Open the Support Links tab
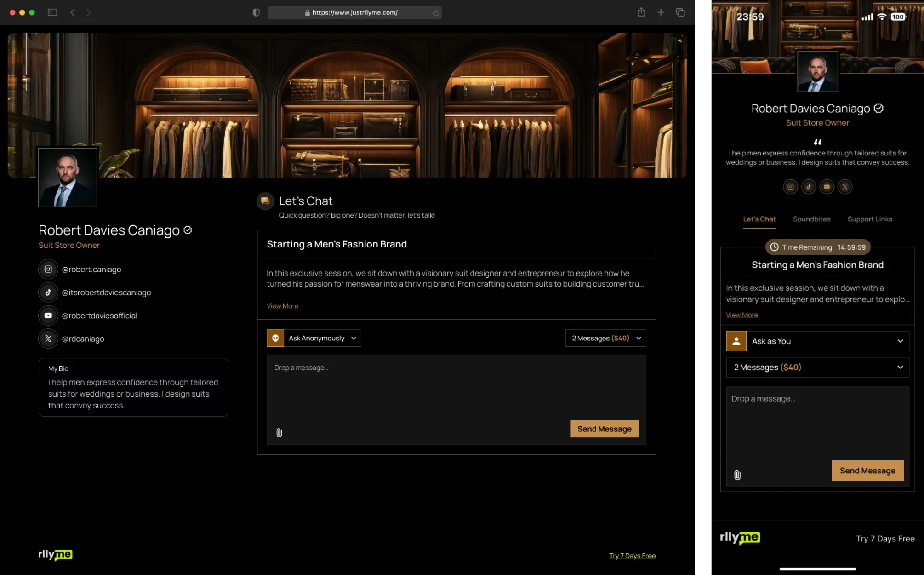This screenshot has height=575, width=924. [x=869, y=219]
